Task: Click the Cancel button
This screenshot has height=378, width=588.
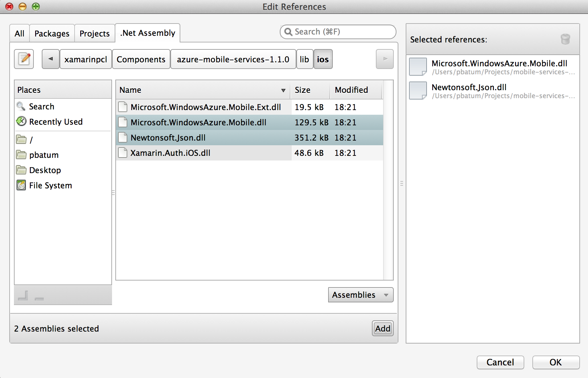Action: (x=500, y=362)
